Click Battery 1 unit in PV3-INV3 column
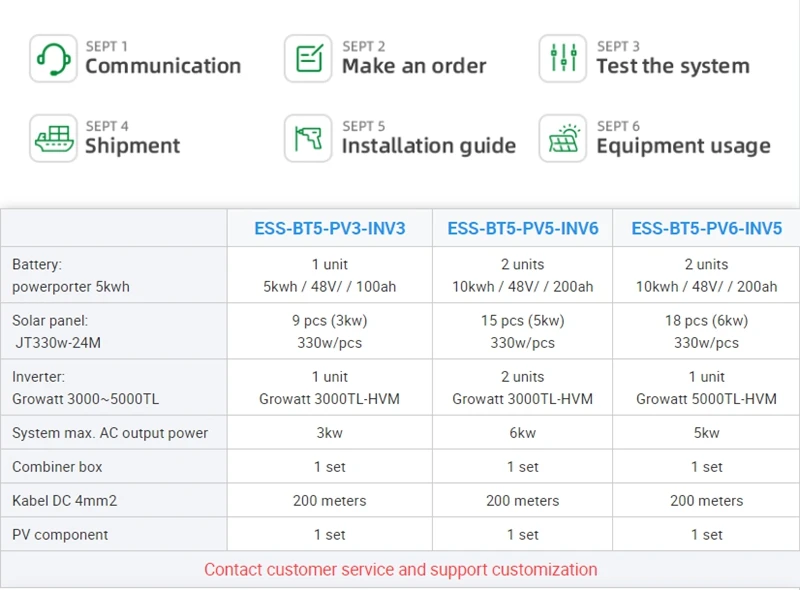 click(x=330, y=264)
